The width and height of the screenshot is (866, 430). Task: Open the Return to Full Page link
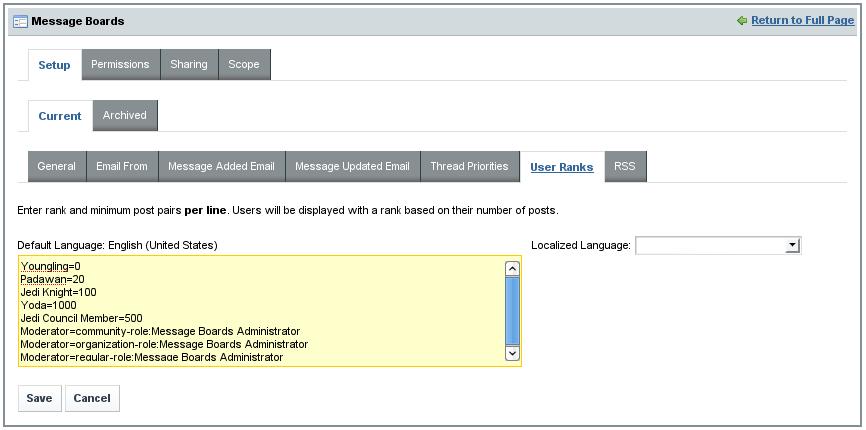[x=802, y=20]
